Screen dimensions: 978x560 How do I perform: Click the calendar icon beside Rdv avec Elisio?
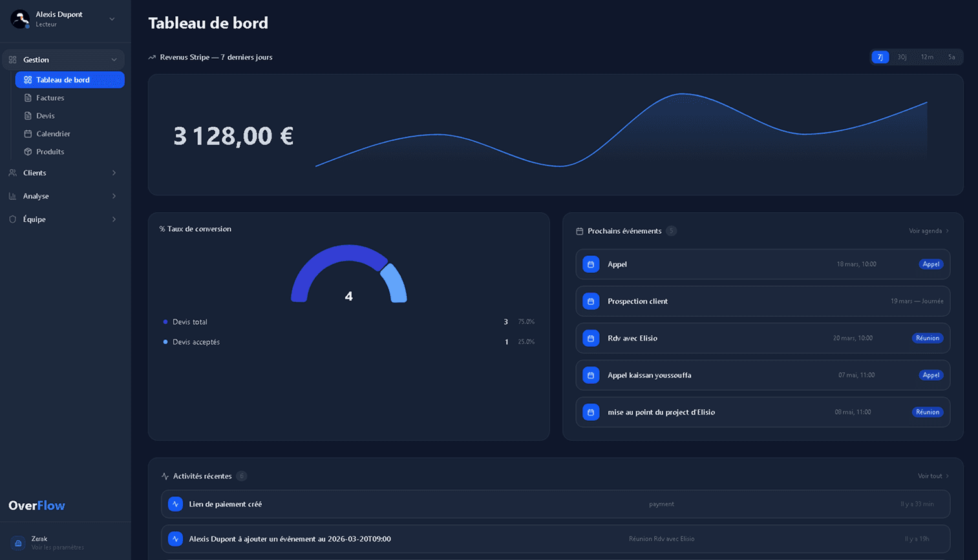click(x=590, y=338)
